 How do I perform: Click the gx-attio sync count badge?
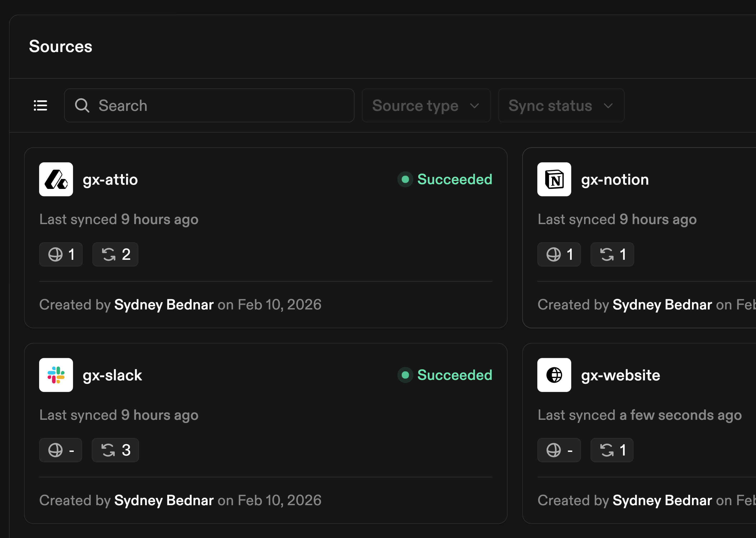pos(115,255)
